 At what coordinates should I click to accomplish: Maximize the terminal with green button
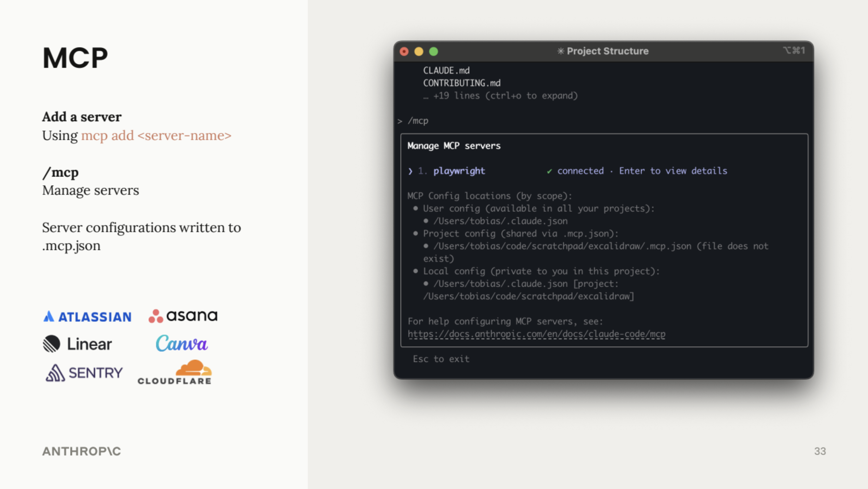click(x=434, y=51)
